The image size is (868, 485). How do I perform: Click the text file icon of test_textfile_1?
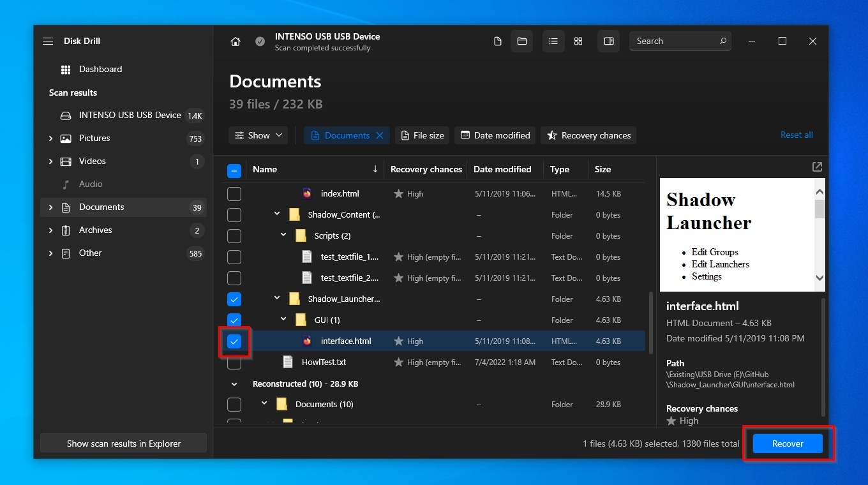point(307,257)
